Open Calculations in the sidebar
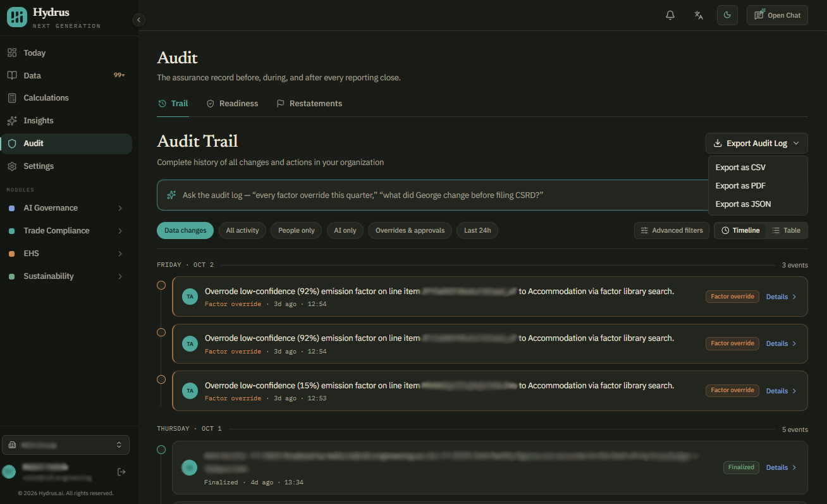 coord(66,98)
